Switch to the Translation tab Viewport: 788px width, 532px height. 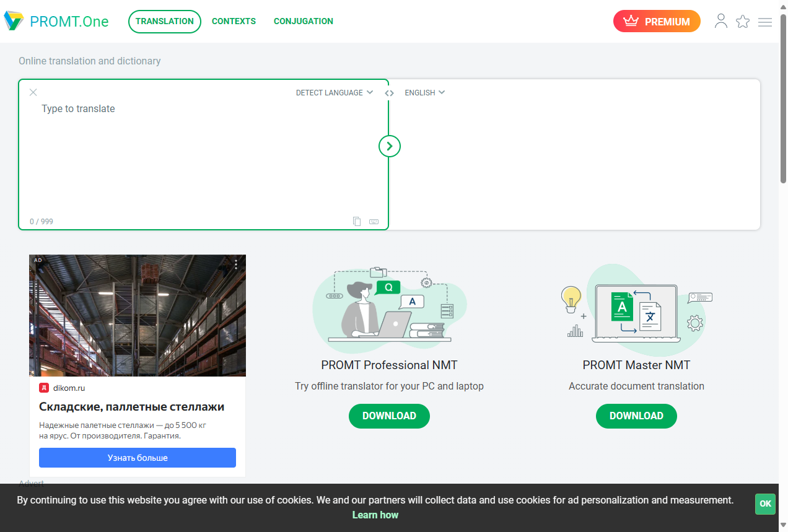pyautogui.click(x=165, y=21)
